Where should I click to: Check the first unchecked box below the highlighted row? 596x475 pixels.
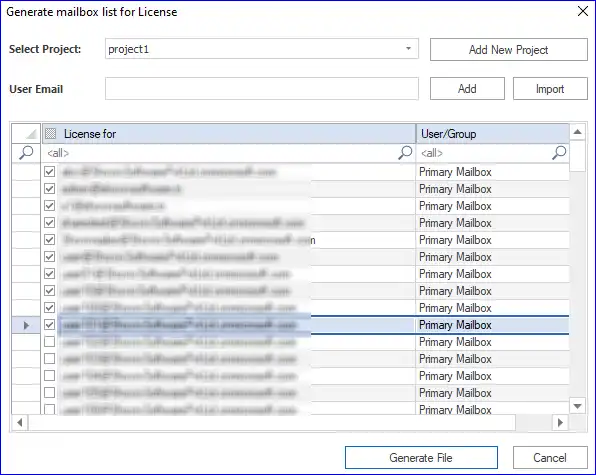pos(49,342)
